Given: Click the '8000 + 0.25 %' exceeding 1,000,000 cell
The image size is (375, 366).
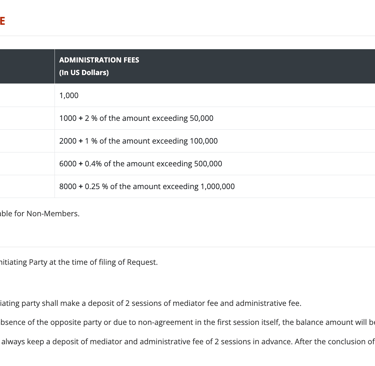Looking at the screenshot, I should coord(215,186).
